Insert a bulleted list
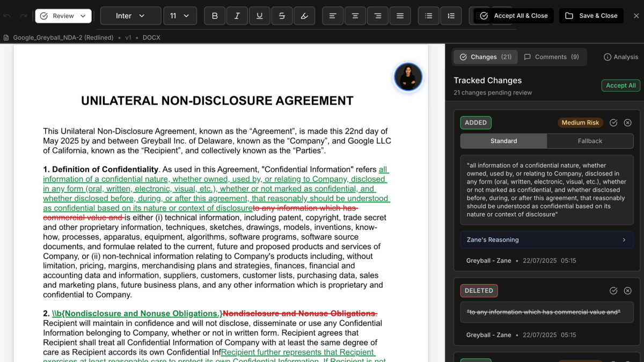The width and height of the screenshot is (644, 362). 428,16
